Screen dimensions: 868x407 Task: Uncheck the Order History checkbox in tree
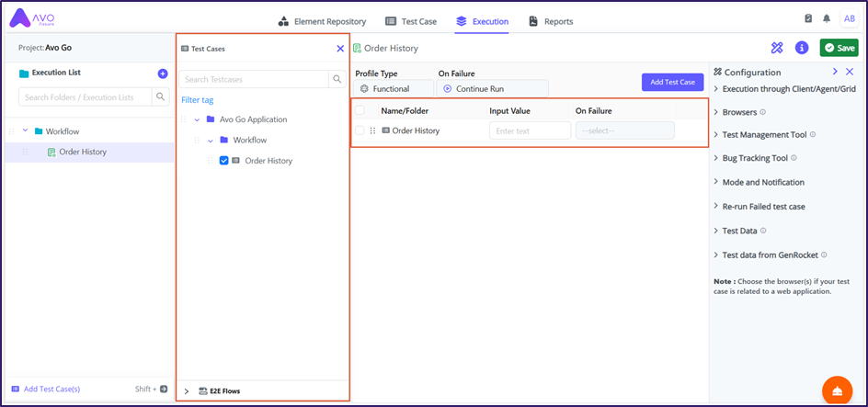click(x=223, y=161)
